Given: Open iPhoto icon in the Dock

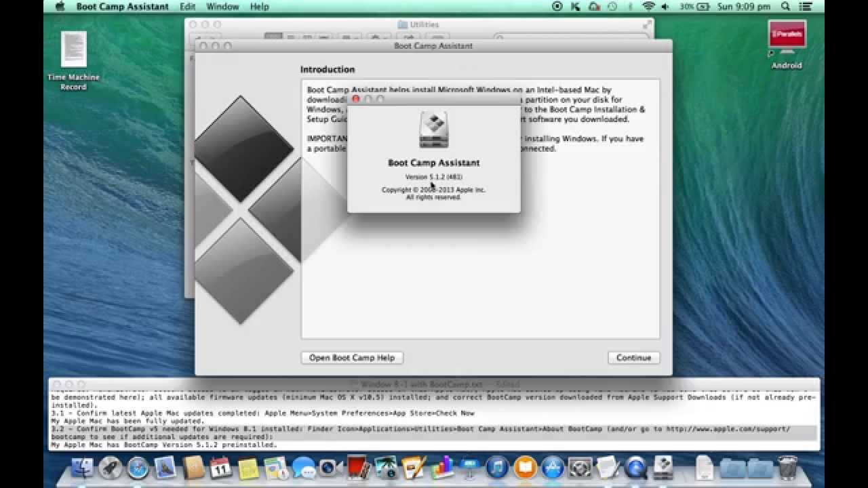Looking at the screenshot, I should point(386,469).
